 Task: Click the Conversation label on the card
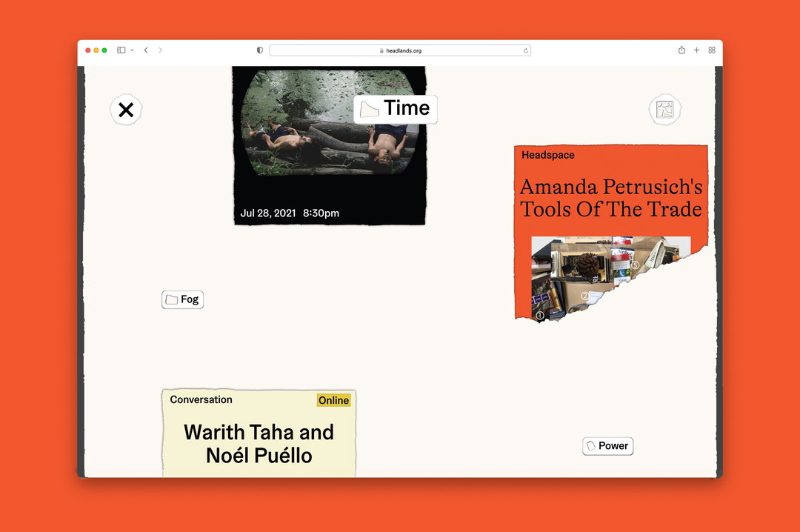tap(201, 400)
